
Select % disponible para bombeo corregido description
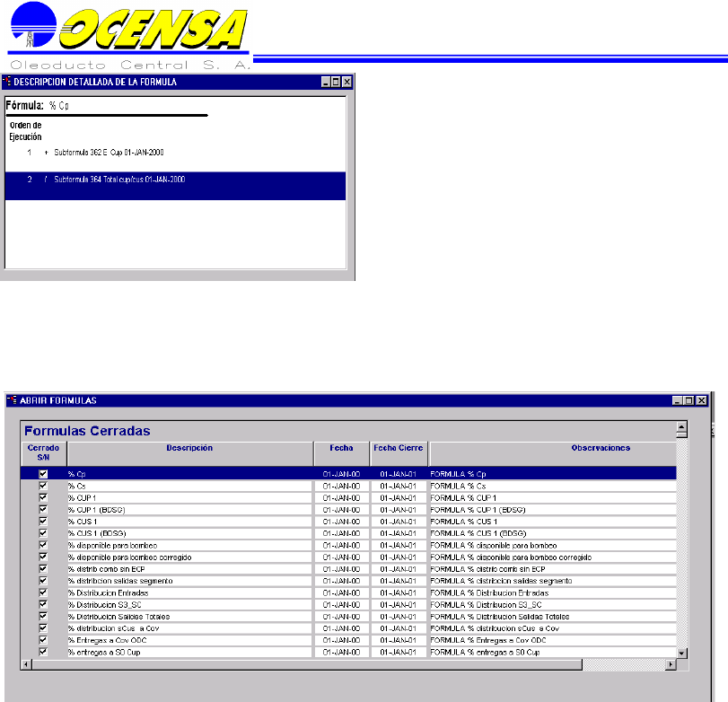click(190, 557)
